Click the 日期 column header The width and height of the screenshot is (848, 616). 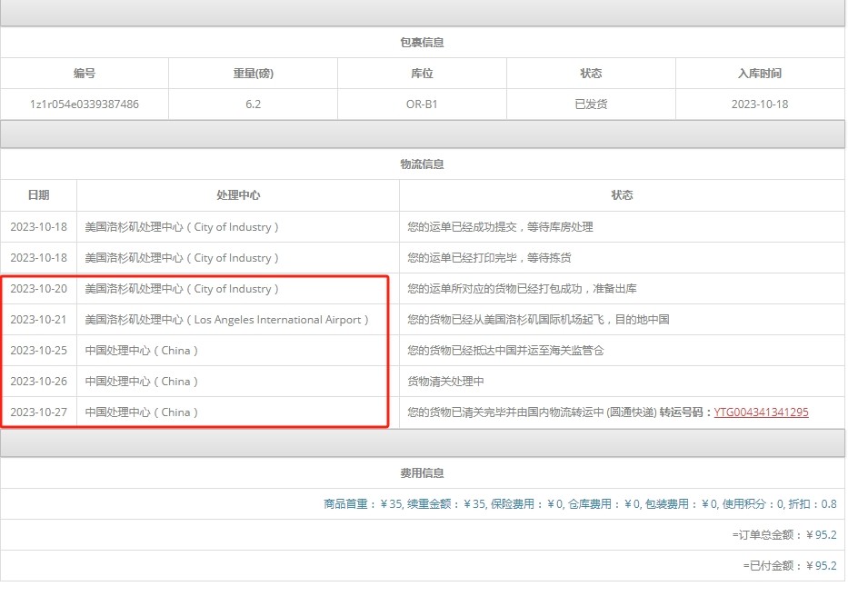38,195
